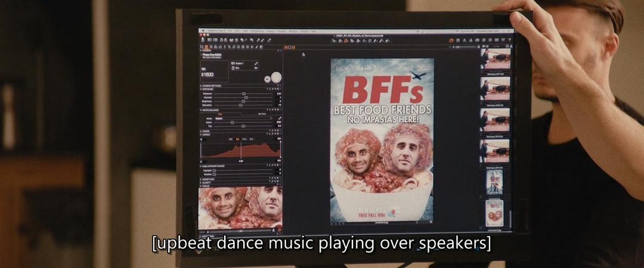Click the small live view camera button

pyautogui.click(x=267, y=78)
